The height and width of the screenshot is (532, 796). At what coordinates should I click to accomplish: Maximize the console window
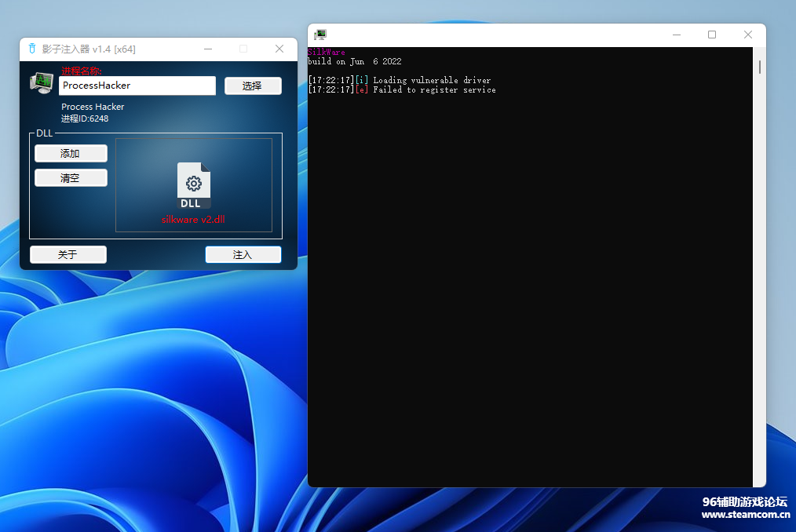(x=712, y=35)
